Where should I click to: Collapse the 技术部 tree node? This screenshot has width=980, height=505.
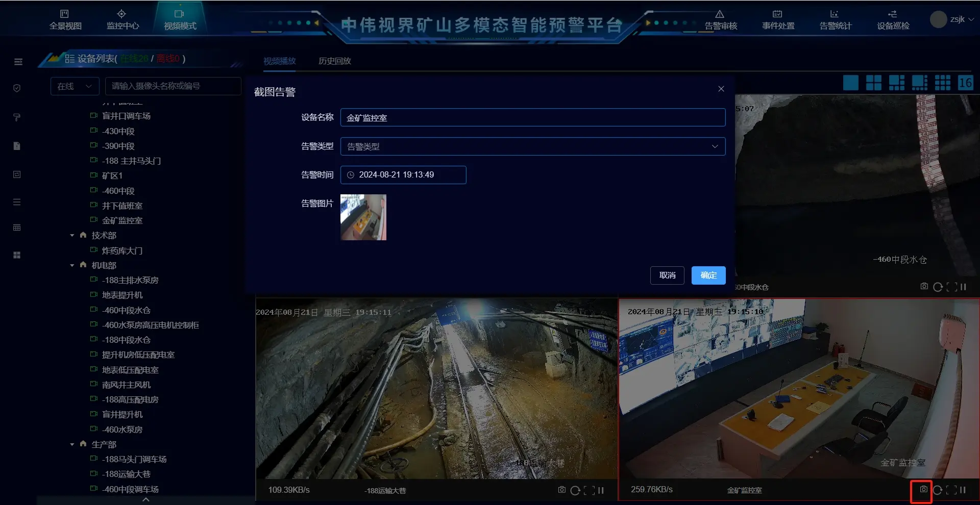tap(72, 235)
